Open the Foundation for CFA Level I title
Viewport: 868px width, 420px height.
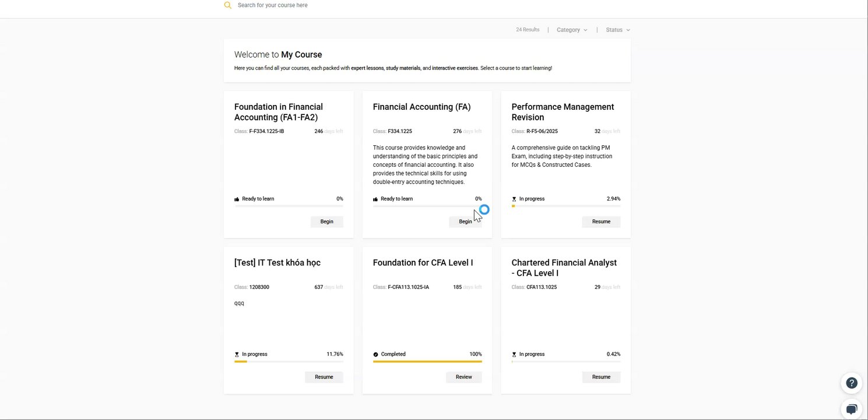[423, 262]
